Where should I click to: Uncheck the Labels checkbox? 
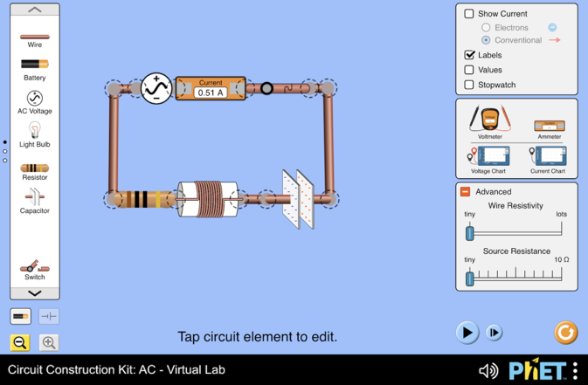tap(469, 55)
